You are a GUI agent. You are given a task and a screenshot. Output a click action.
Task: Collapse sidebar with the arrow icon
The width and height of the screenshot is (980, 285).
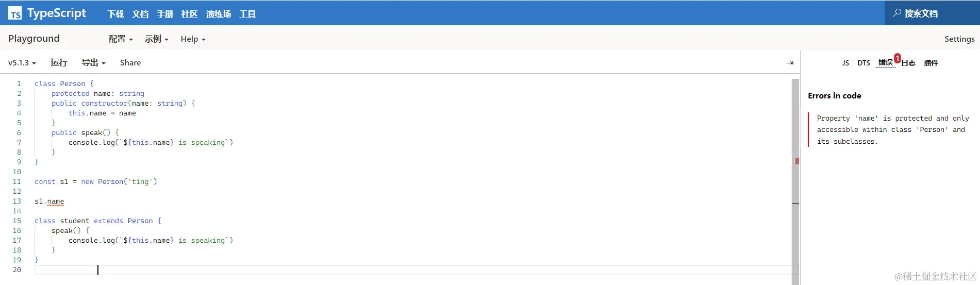tap(790, 63)
